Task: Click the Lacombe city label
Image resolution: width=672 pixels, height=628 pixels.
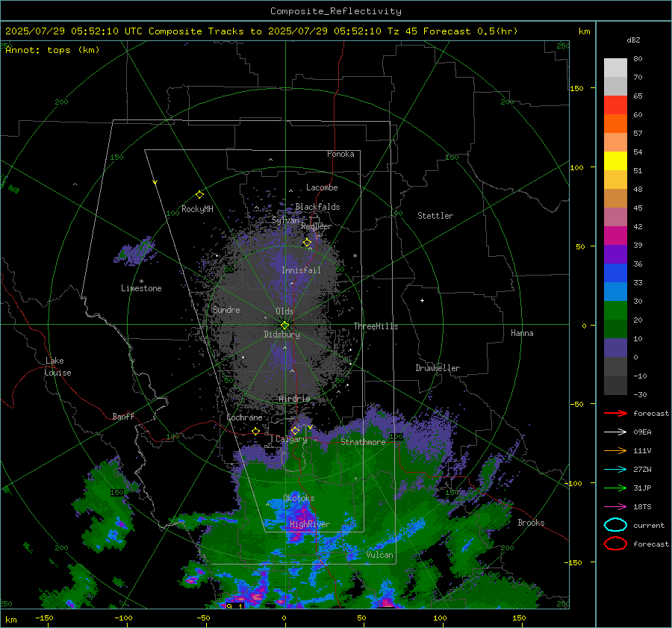Action: click(x=322, y=187)
